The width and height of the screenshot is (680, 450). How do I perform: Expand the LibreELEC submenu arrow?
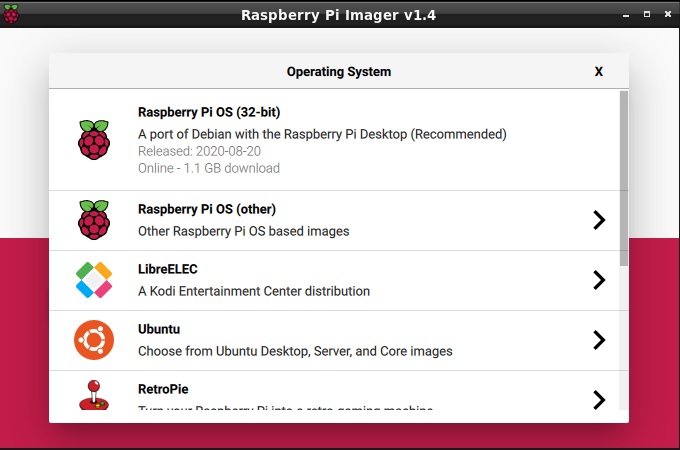point(599,280)
